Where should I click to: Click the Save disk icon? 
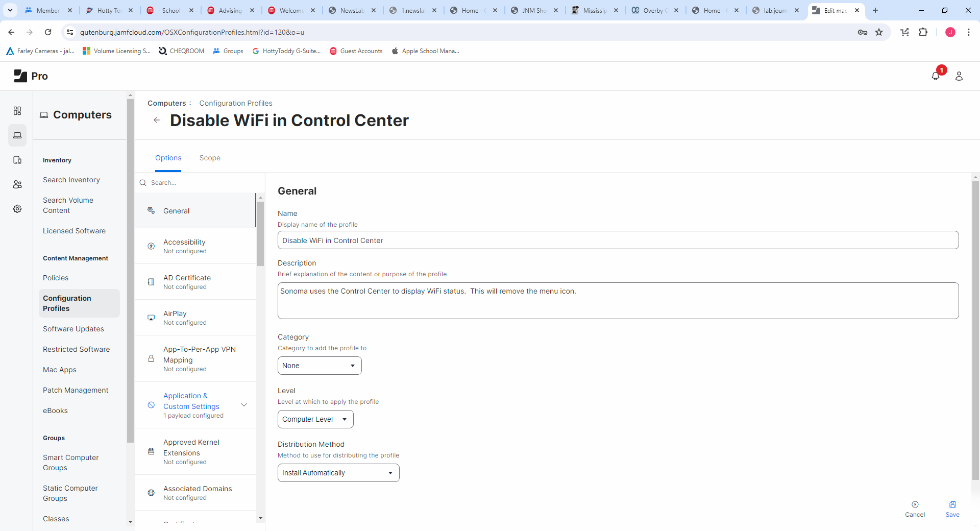[952, 504]
